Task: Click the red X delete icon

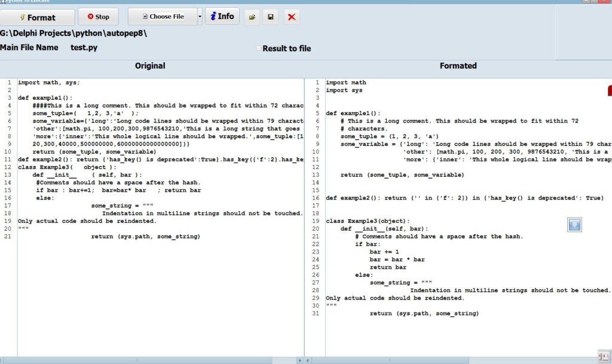Action: [x=292, y=17]
